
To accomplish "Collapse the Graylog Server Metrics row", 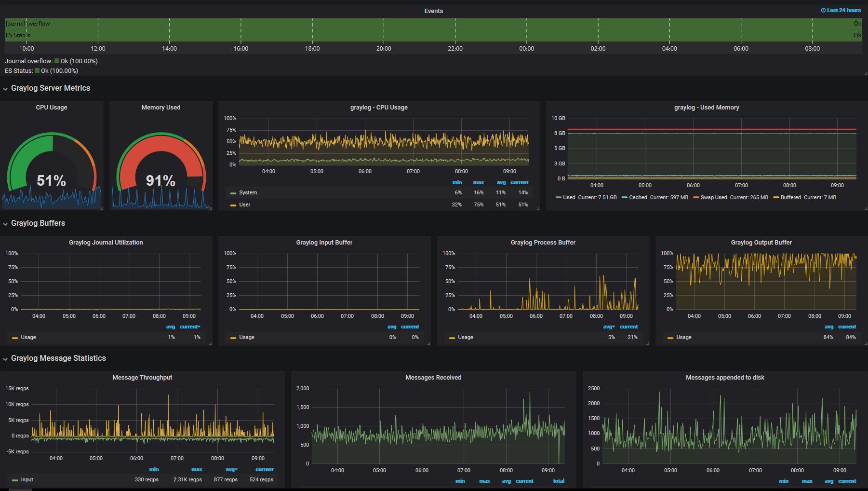I will pyautogui.click(x=51, y=88).
